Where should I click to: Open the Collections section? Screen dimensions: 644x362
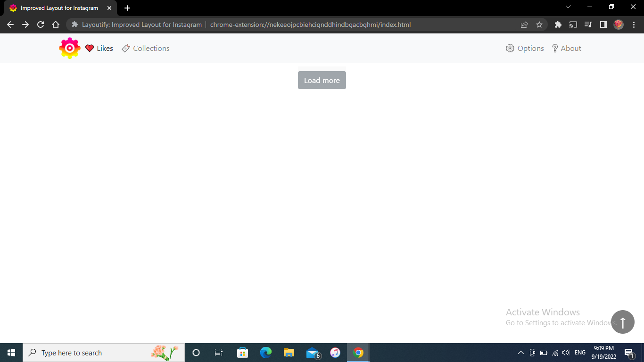151,48
